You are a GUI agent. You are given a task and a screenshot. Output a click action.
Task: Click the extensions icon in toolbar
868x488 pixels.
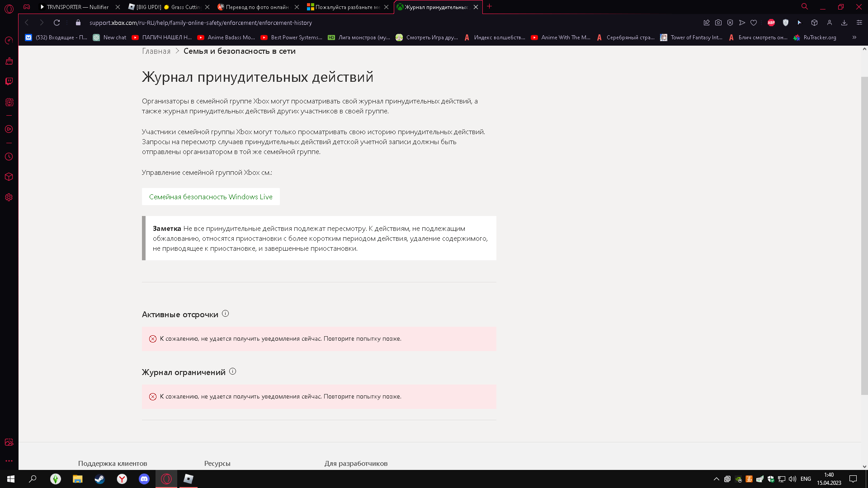[x=814, y=23]
